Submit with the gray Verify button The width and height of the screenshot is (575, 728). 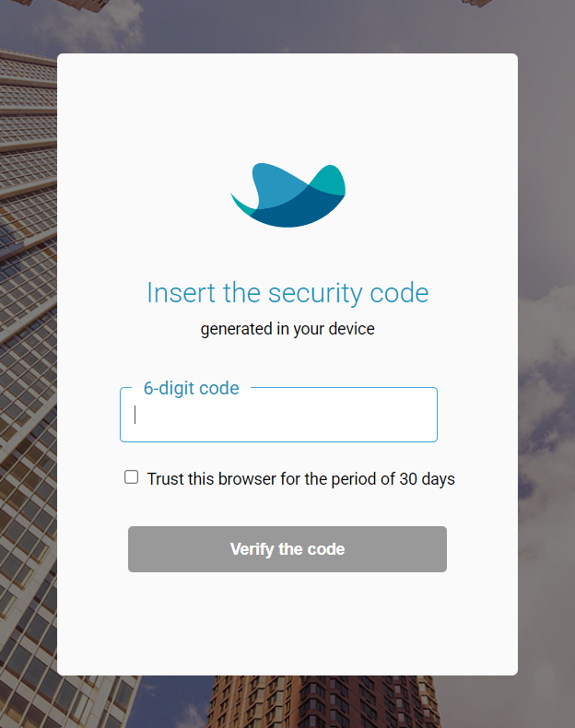point(287,549)
